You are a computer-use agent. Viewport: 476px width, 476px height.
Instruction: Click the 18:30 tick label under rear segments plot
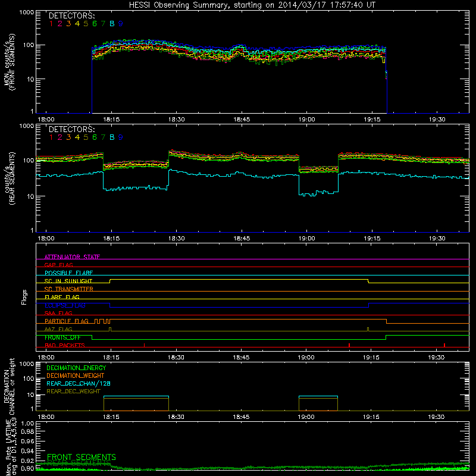click(x=176, y=239)
